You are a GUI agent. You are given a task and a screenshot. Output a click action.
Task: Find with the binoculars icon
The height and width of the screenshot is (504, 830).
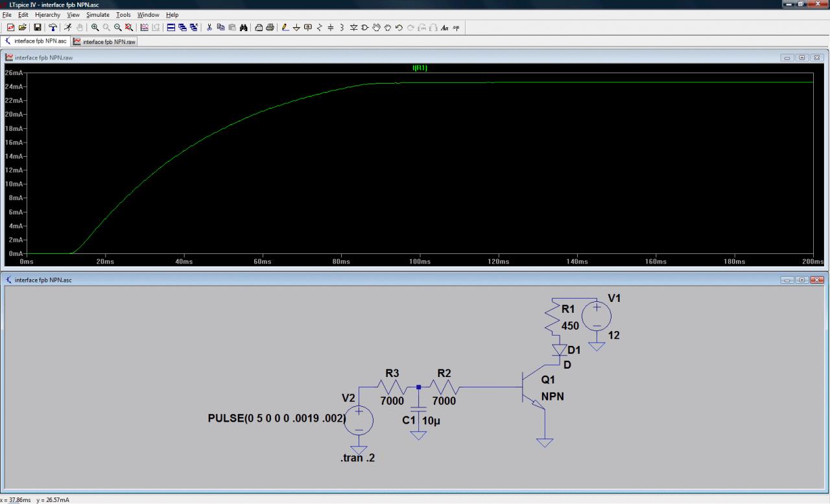click(x=243, y=27)
